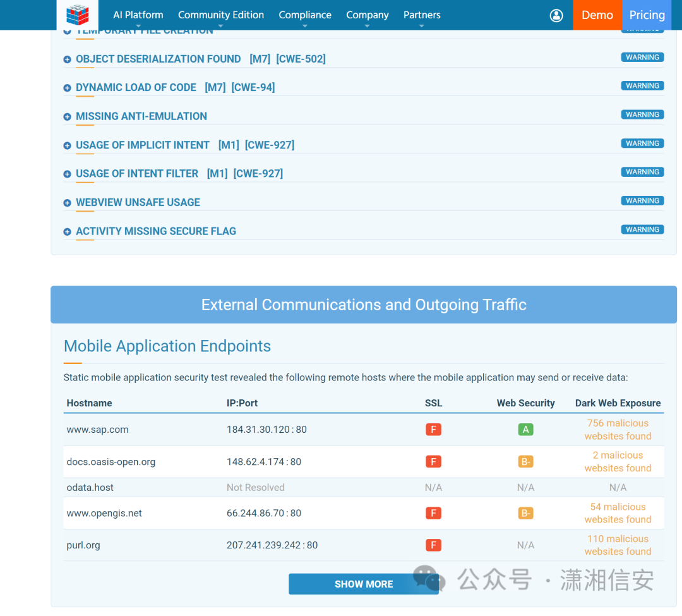
Task: Click SSL grade F for purl.org
Action: tap(433, 545)
